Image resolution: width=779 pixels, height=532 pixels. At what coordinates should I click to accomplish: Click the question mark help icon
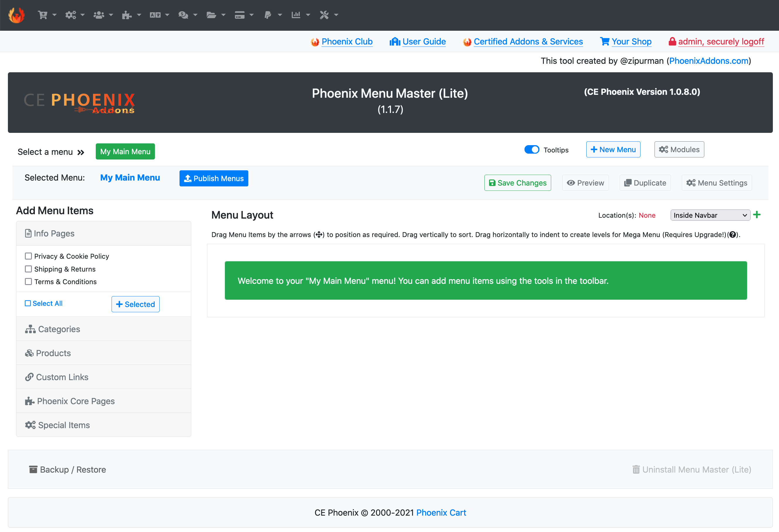tap(733, 234)
